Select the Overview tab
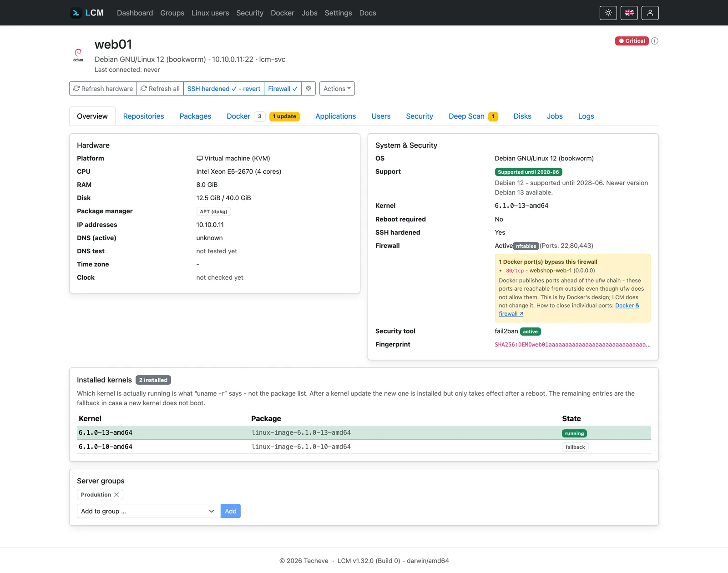 (x=92, y=116)
